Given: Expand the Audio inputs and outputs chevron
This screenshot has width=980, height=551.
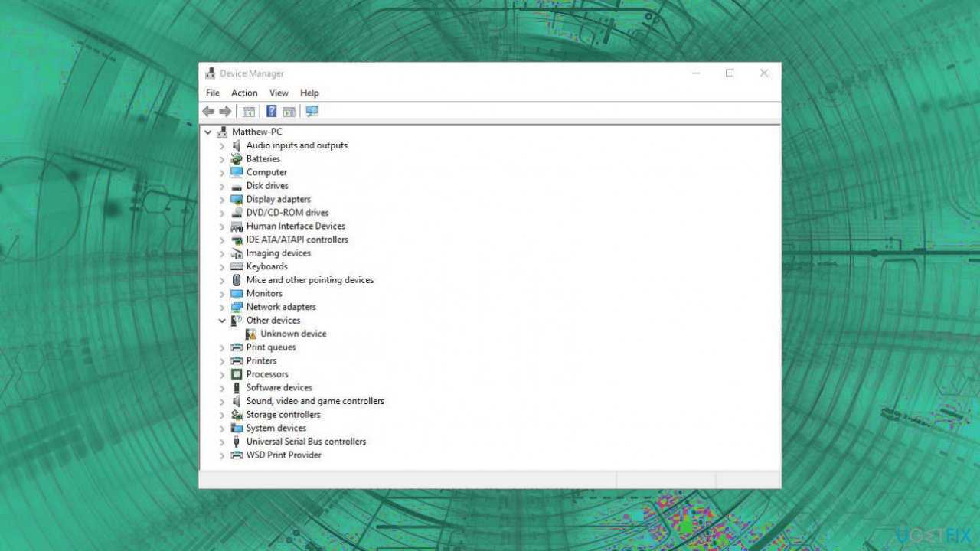Looking at the screenshot, I should point(222,145).
